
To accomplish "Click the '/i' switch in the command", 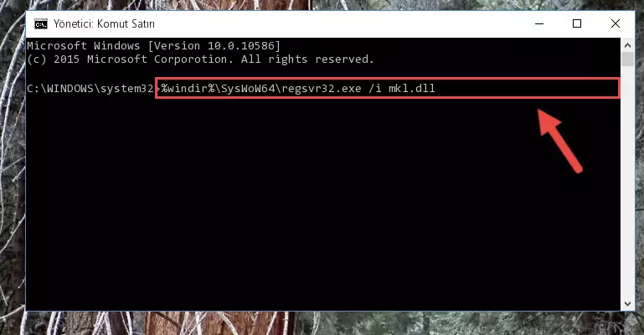I will 375,88.
